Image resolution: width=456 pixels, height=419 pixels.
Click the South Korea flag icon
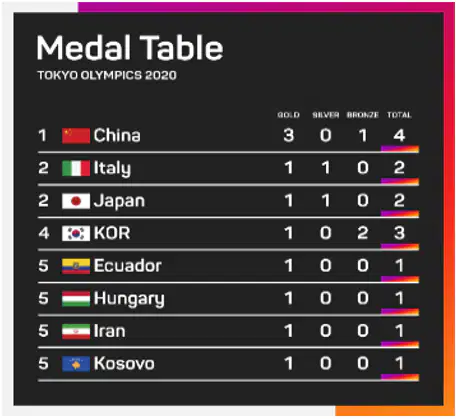click(76, 233)
